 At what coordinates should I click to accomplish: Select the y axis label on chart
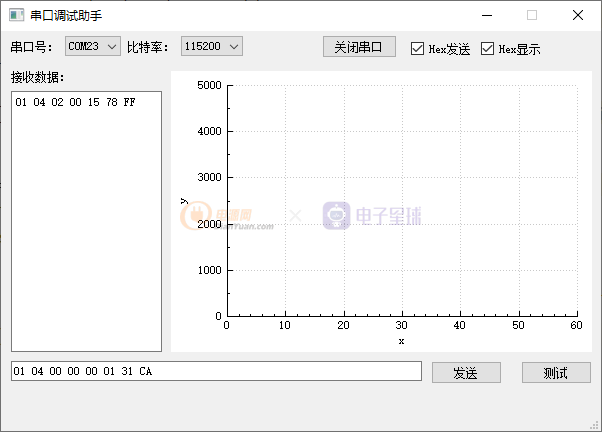point(183,200)
